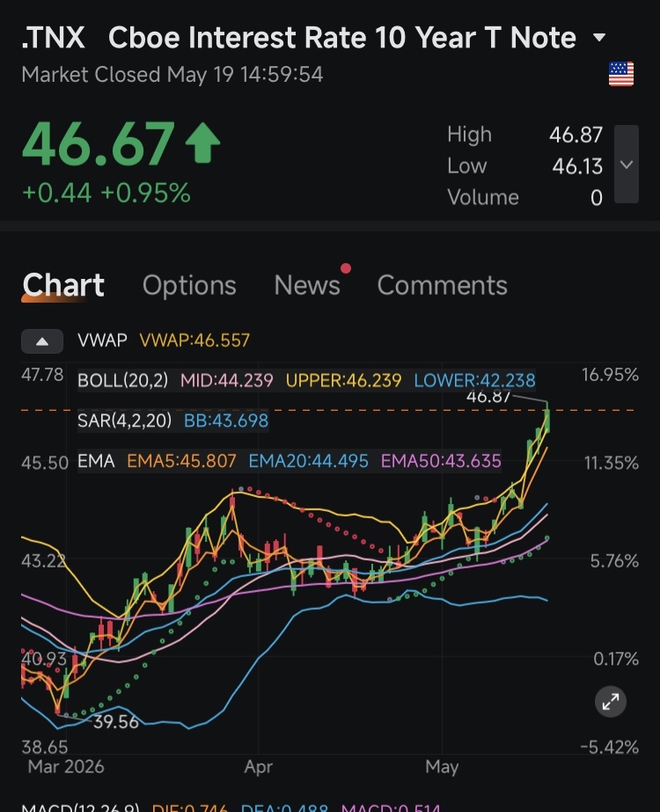Open the News tab
This screenshot has width=660, height=812.
(307, 285)
